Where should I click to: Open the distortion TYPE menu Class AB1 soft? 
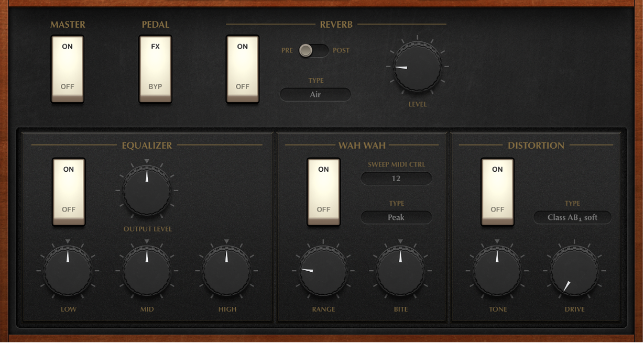(x=573, y=217)
